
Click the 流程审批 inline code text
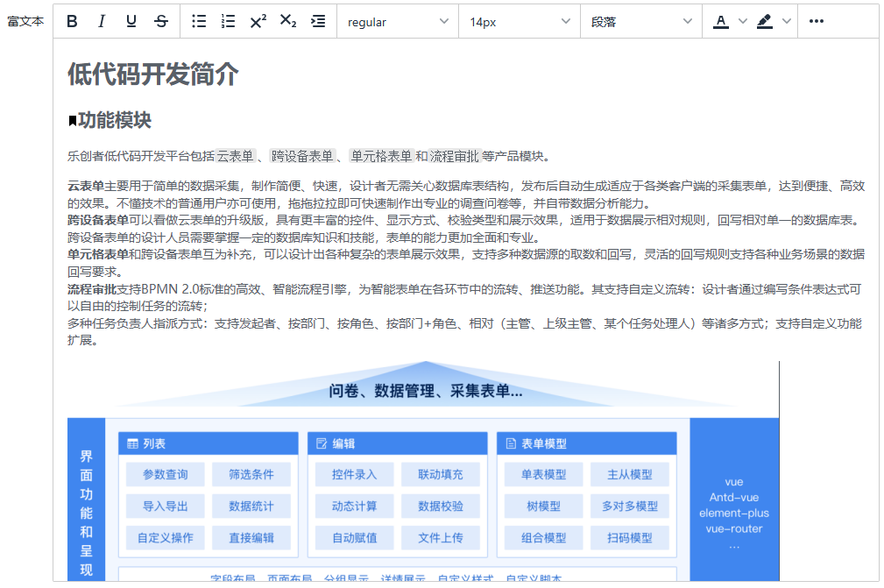point(454,157)
